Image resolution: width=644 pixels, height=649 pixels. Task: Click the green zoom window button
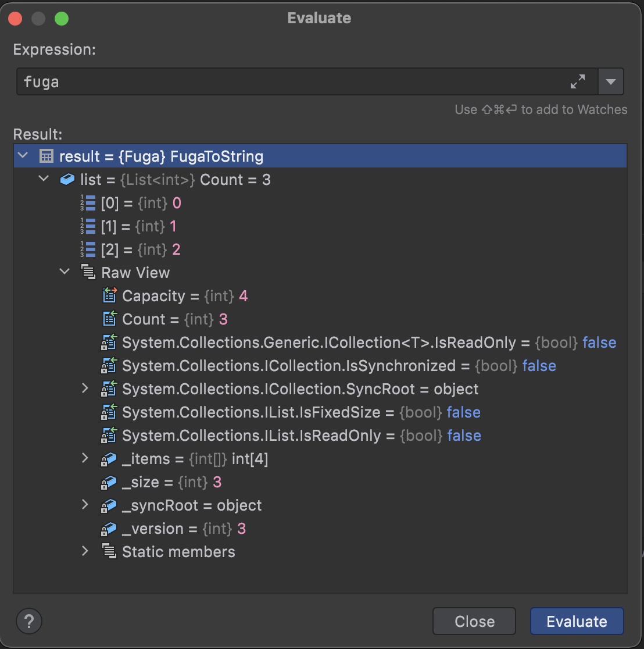62,19
